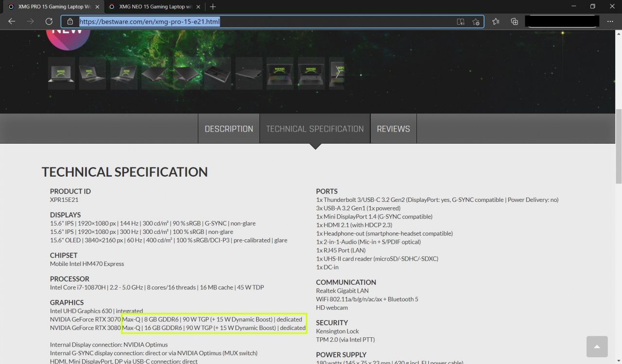Close the XMG PRO 15 browser tab
Viewport: 622px width, 364px height.
pos(98,7)
